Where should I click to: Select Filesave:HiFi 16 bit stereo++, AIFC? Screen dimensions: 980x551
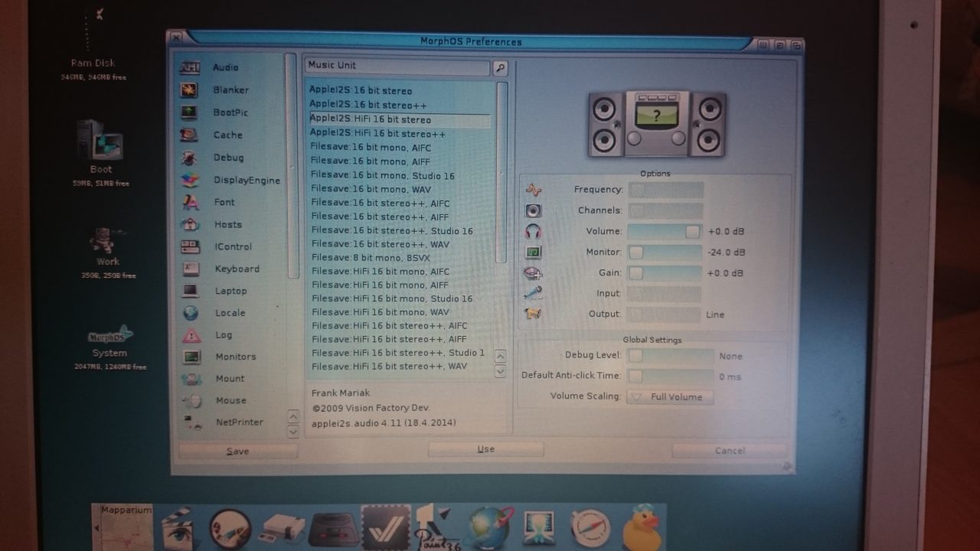tap(390, 326)
